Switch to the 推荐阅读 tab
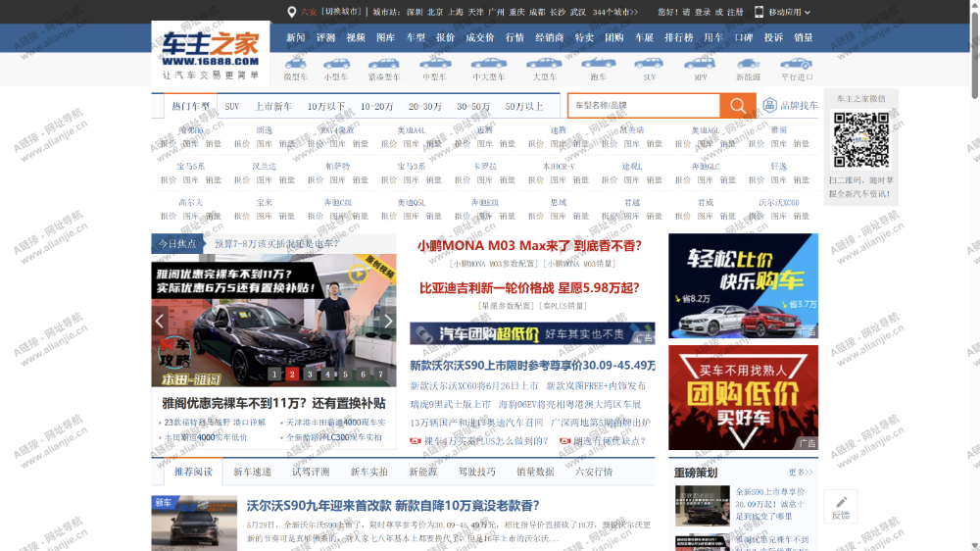Viewport: 980px width, 551px height. (x=193, y=472)
